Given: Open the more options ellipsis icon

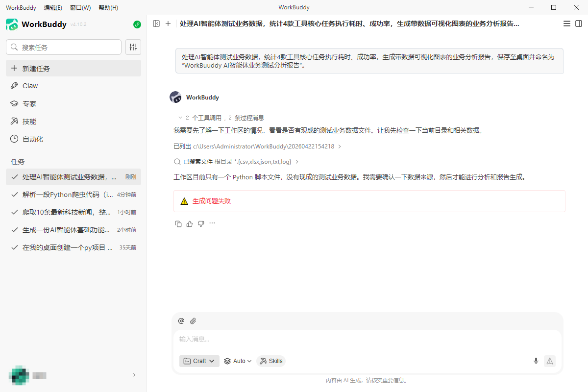Looking at the screenshot, I should (x=212, y=223).
